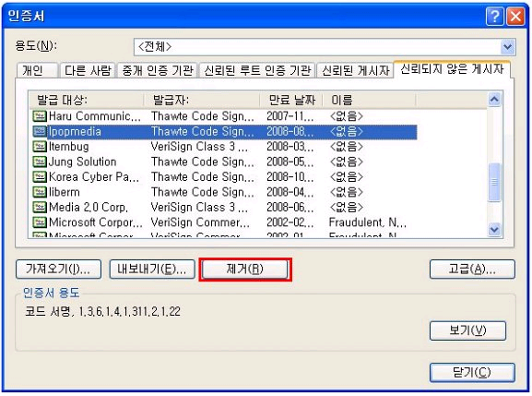
Task: Click the certificate icon beside liberm
Action: point(40,192)
